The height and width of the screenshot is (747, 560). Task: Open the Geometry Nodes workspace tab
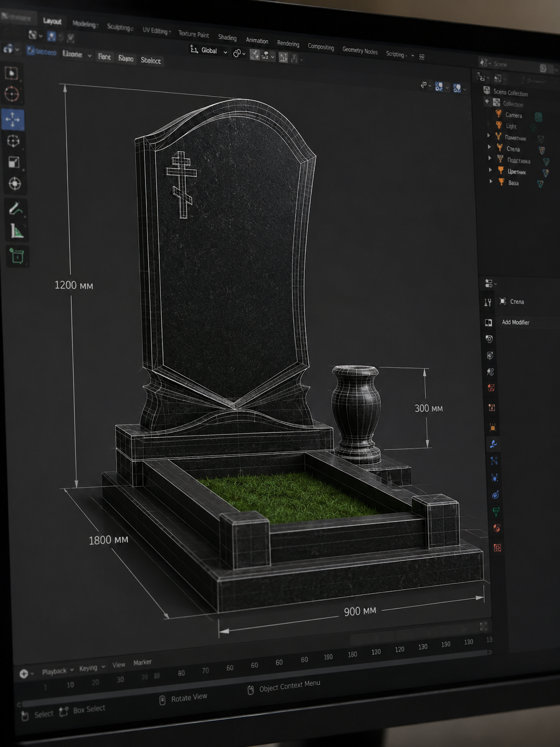coord(360,51)
